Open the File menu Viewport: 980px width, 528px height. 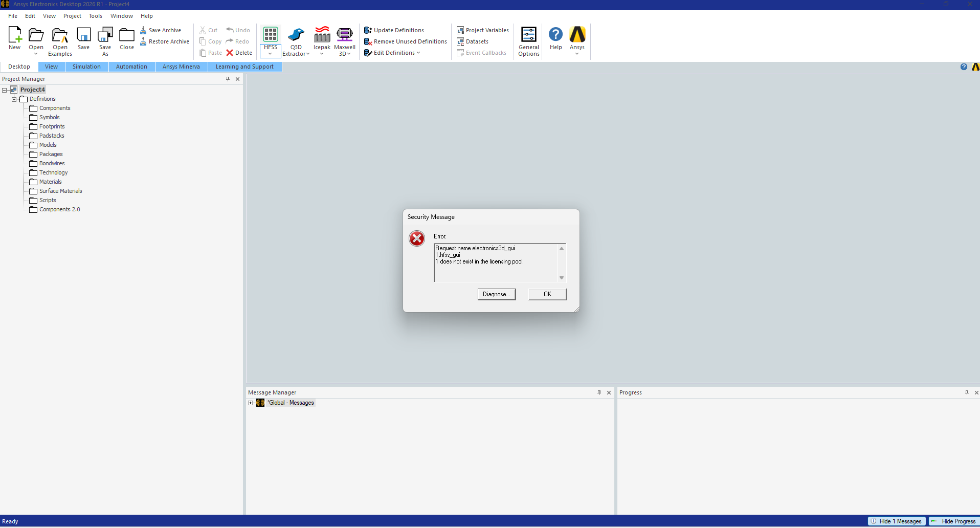(13, 16)
